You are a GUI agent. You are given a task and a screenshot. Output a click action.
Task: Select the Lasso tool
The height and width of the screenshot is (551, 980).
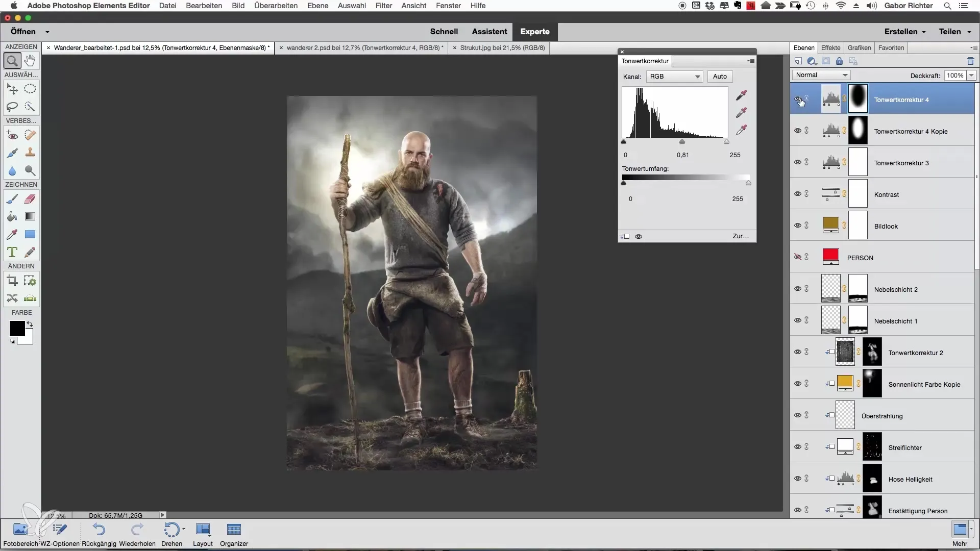12,107
